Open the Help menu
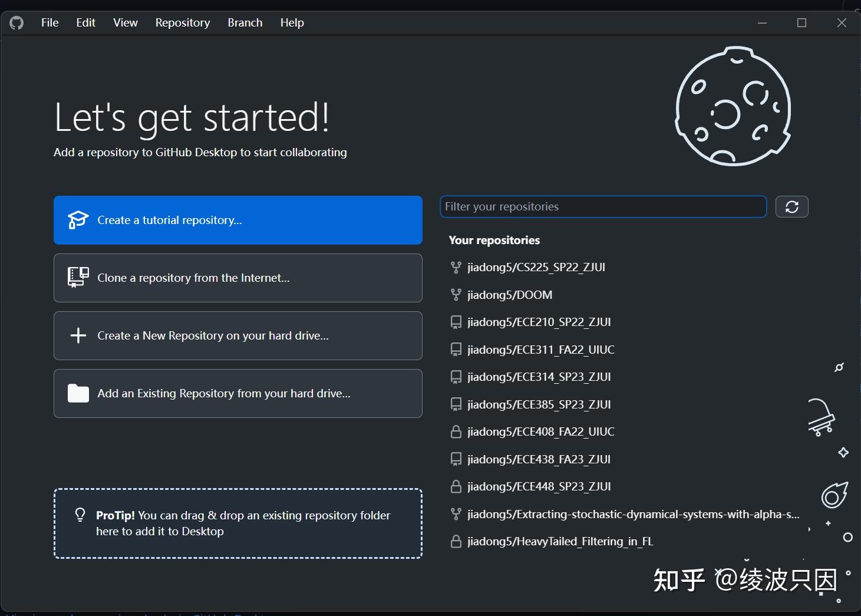The image size is (861, 616). tap(292, 22)
